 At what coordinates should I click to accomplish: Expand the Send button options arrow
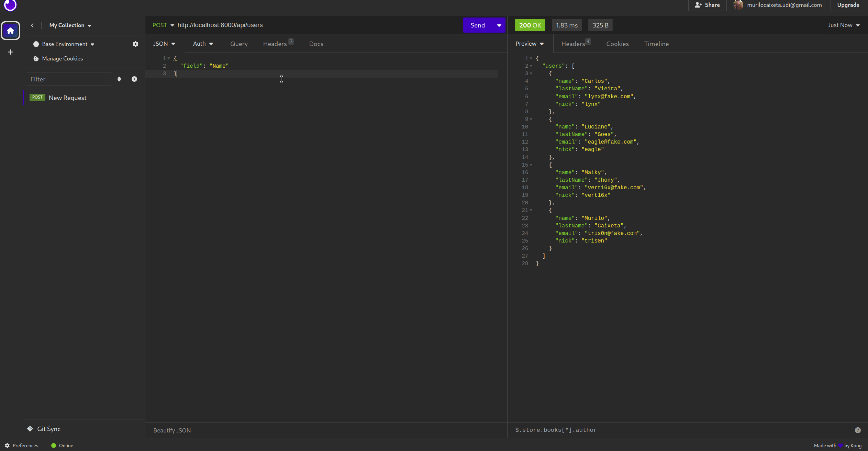coord(499,25)
